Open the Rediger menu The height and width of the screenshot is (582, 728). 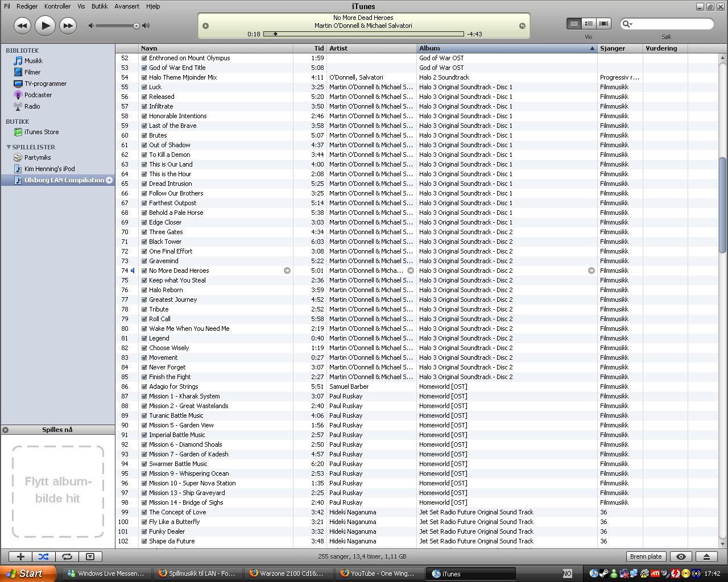point(27,6)
